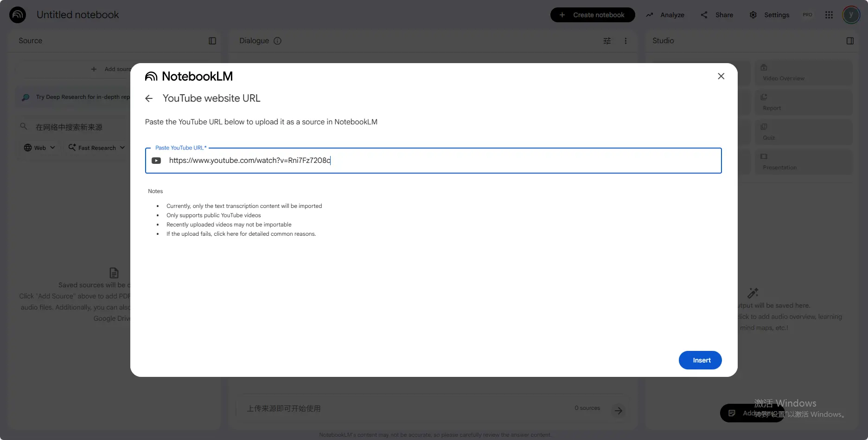
Task: Click the PRO badge in header
Action: click(x=808, y=15)
